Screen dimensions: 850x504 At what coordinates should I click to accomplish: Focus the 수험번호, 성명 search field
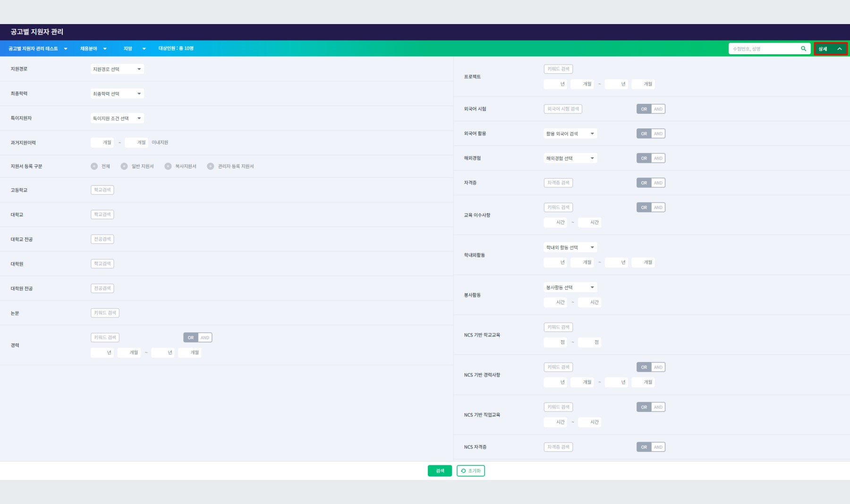tap(765, 49)
